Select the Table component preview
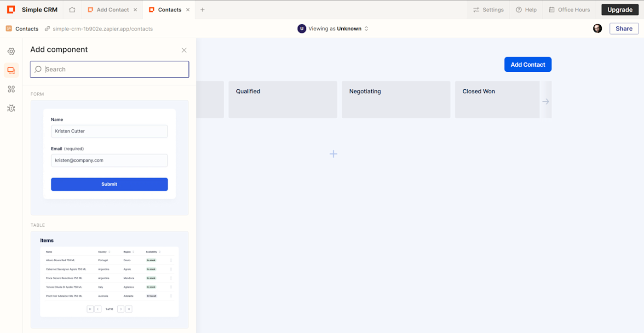 click(x=109, y=280)
